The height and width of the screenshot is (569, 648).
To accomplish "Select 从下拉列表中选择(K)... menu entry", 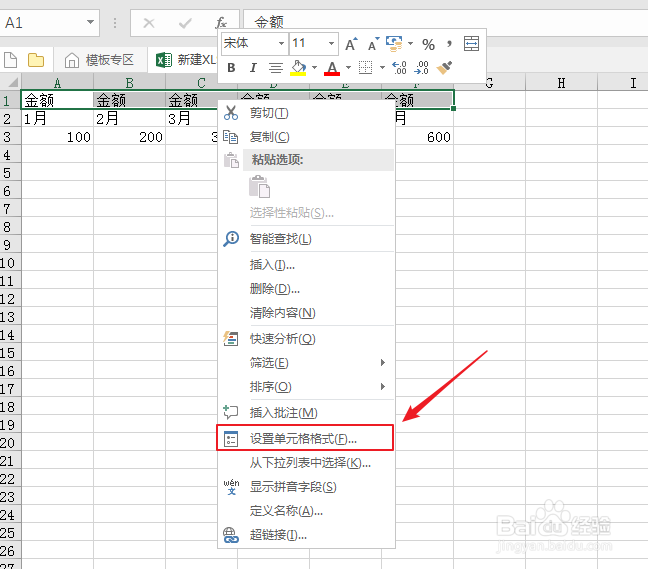I will tap(306, 462).
